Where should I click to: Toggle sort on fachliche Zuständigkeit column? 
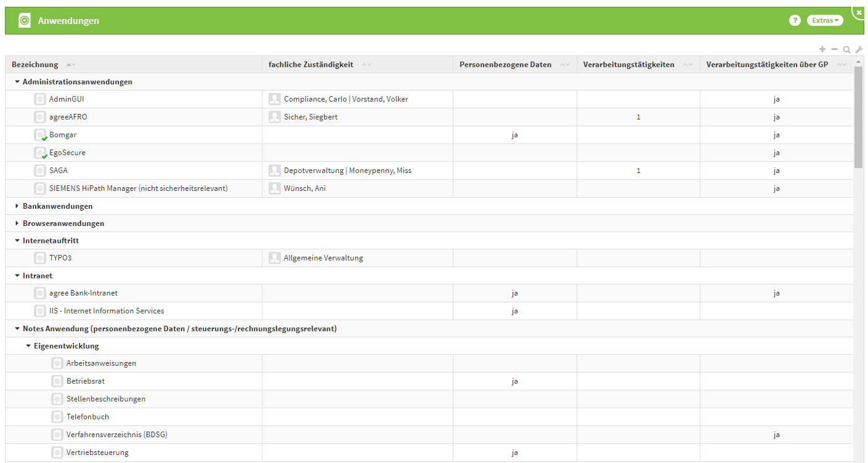367,65
